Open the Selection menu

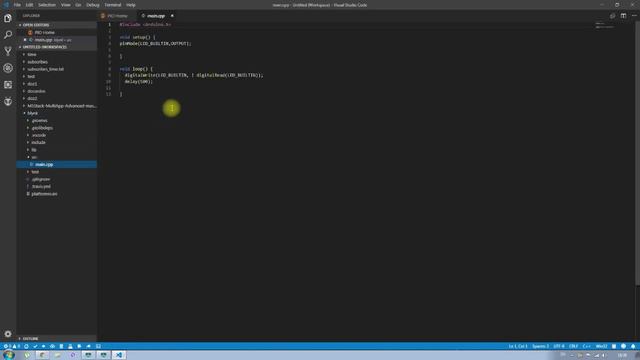pos(47,5)
